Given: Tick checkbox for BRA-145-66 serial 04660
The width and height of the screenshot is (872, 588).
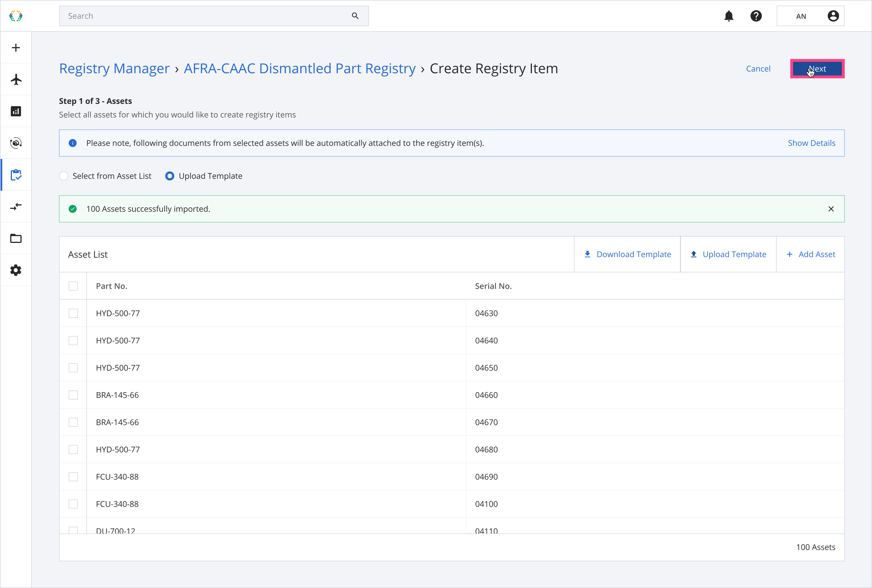Looking at the screenshot, I should [73, 395].
